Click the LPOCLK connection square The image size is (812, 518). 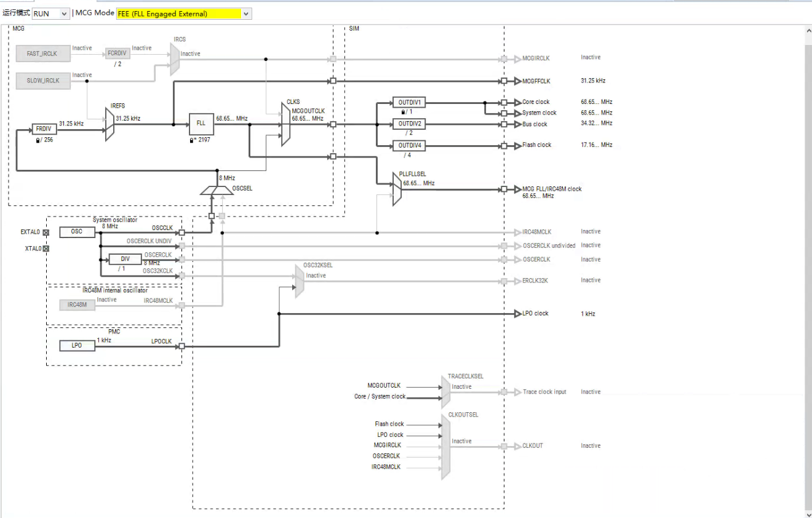pyautogui.click(x=181, y=346)
